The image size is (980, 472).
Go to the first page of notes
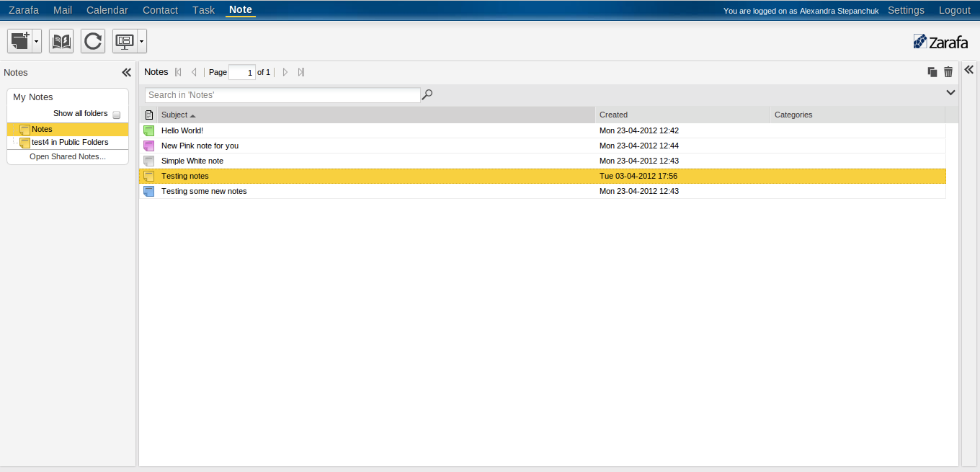click(x=179, y=72)
